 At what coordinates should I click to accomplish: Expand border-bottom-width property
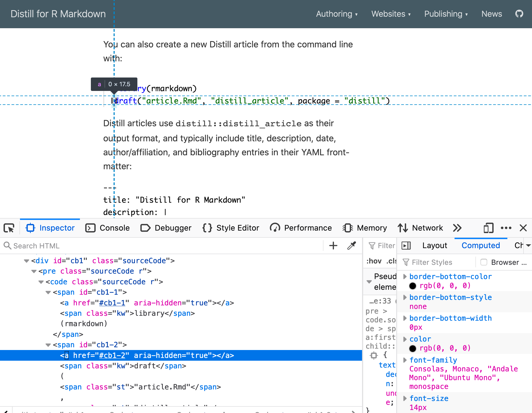point(405,318)
